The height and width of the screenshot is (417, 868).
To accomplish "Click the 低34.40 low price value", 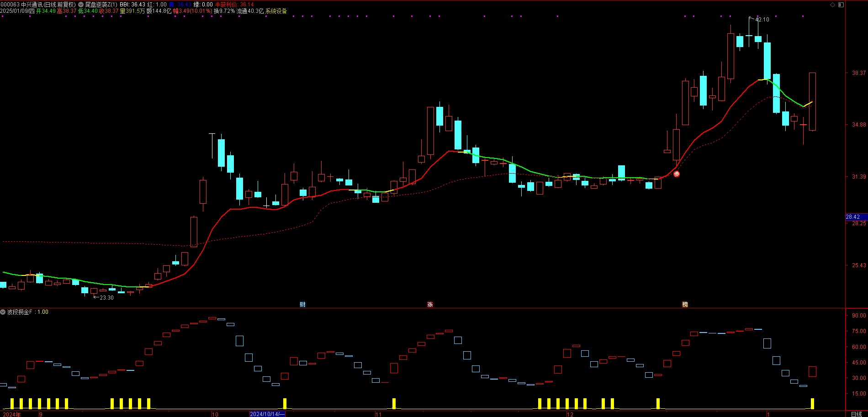I will 88,11.
